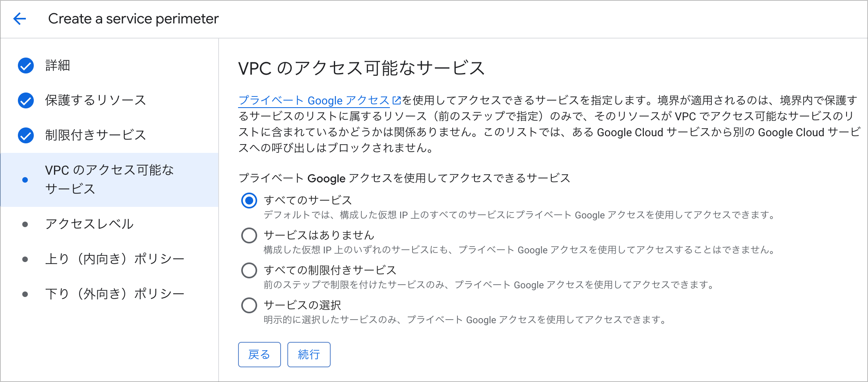
Task: Select the サービスはありません radio button
Action: point(249,235)
